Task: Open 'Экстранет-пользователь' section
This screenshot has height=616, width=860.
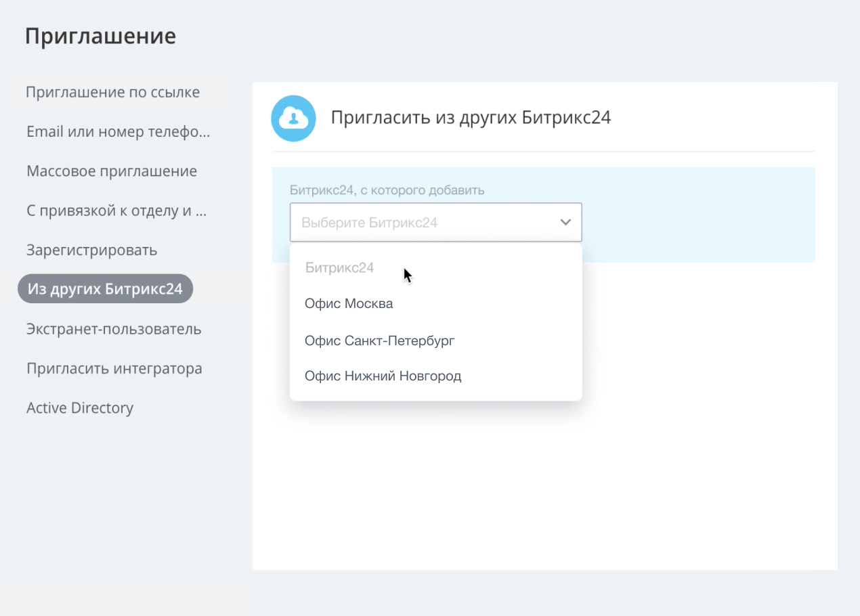Action: pos(114,330)
